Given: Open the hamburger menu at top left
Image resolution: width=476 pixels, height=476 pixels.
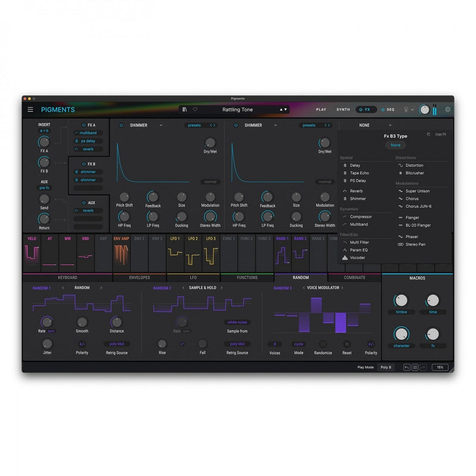Looking at the screenshot, I should point(30,109).
